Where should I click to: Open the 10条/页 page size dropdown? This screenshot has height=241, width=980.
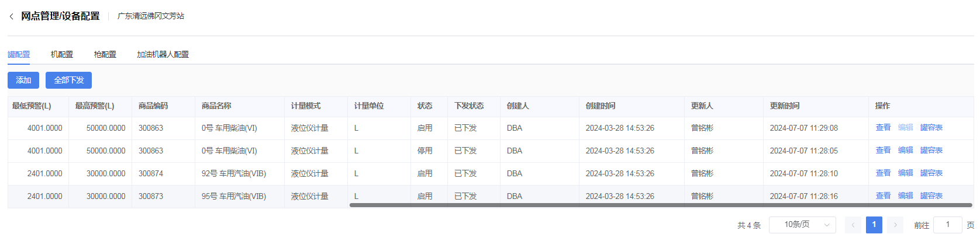click(x=802, y=225)
